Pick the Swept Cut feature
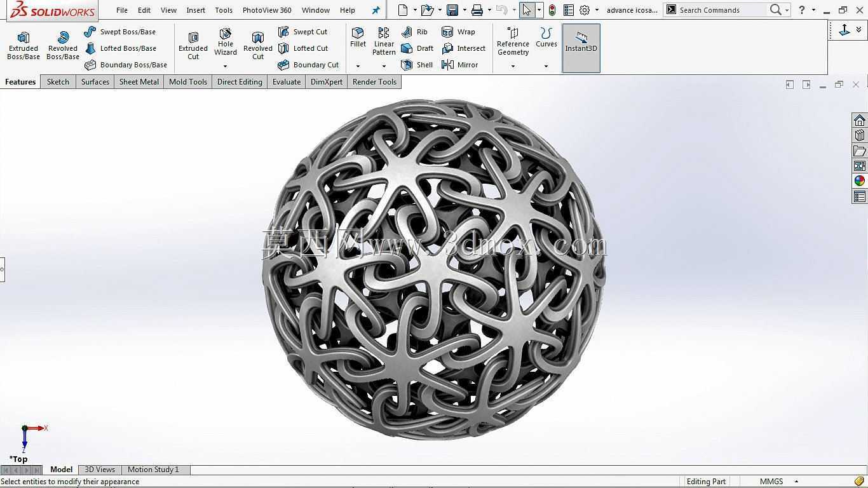 (303, 32)
